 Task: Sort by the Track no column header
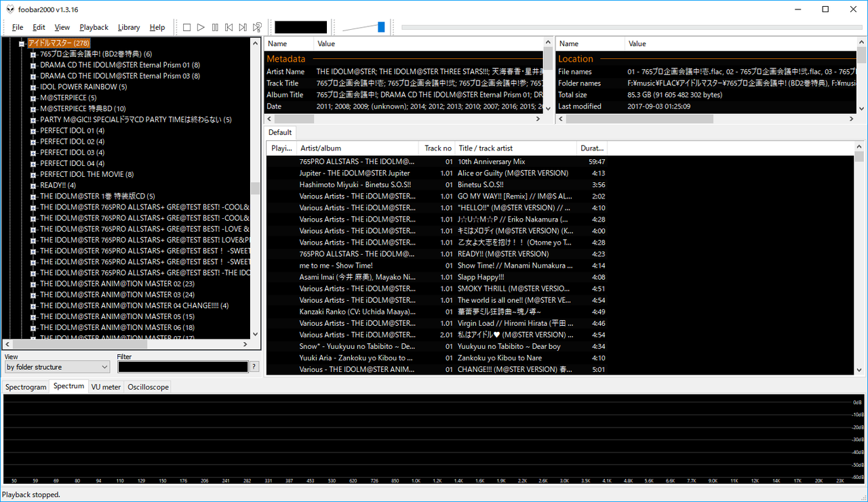(x=437, y=148)
